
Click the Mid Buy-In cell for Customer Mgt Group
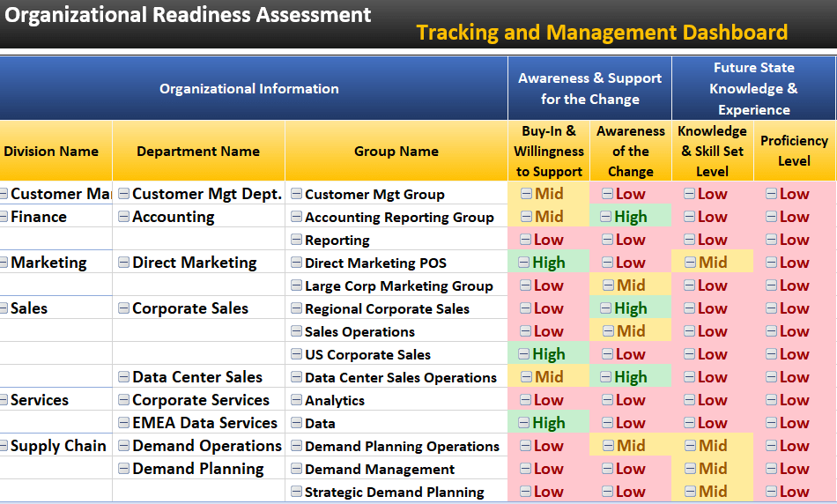(x=549, y=193)
